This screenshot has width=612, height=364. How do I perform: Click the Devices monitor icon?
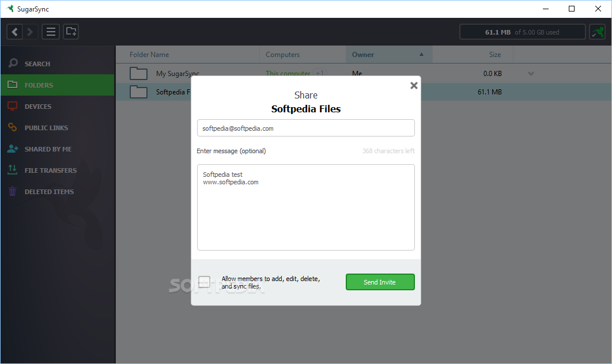13,106
